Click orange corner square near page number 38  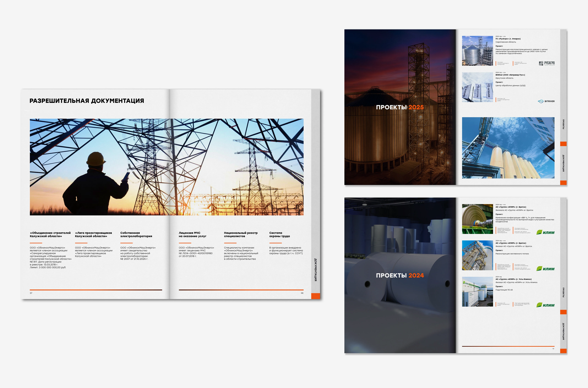(315, 296)
